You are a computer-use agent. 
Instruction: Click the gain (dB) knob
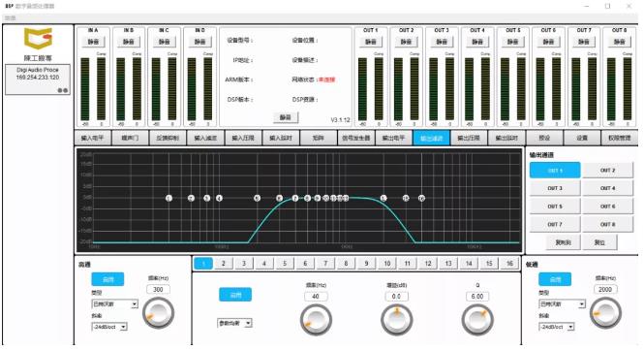point(396,320)
